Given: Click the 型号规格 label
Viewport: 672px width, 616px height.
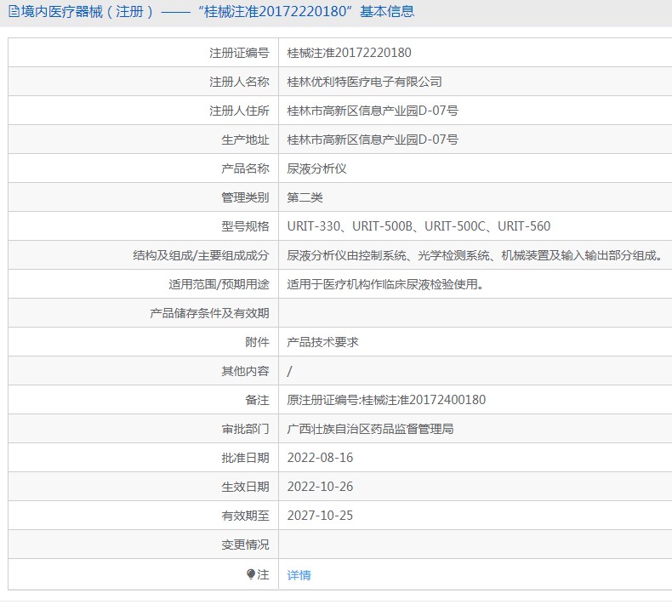Looking at the screenshot, I should (x=245, y=226).
